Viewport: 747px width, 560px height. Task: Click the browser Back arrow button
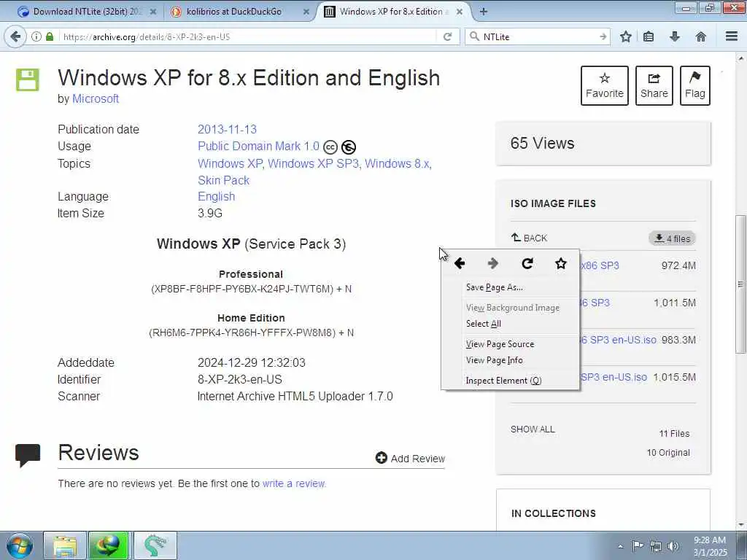[16, 36]
